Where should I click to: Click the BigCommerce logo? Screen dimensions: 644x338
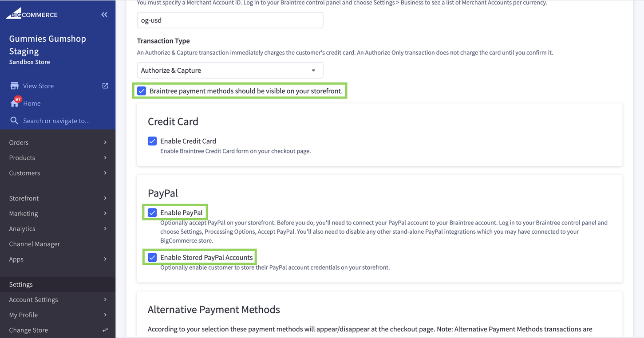coord(32,14)
